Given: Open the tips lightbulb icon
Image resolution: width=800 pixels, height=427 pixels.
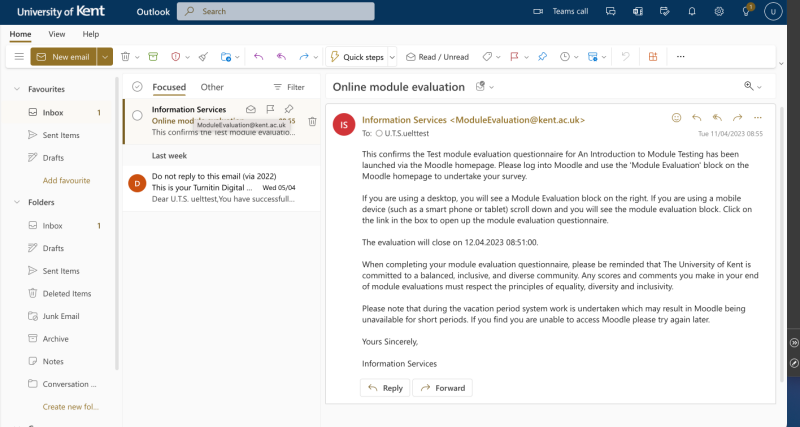Looking at the screenshot, I should [x=746, y=11].
